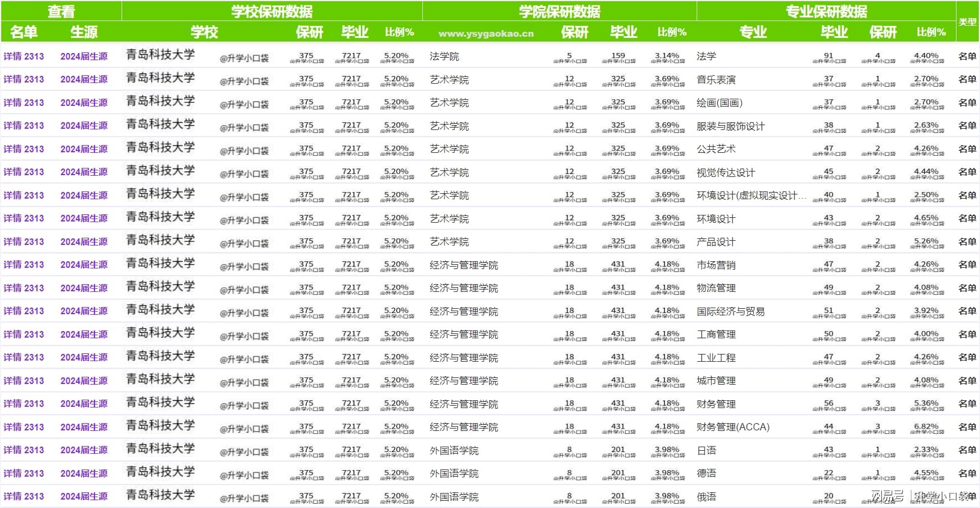
Task: Select the 学院保研数据 header
Action: click(x=559, y=11)
